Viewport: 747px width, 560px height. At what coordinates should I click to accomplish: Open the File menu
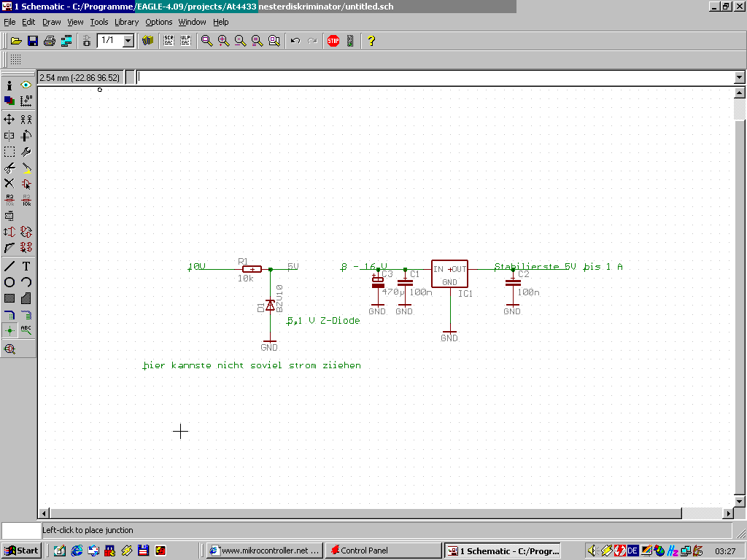point(9,22)
